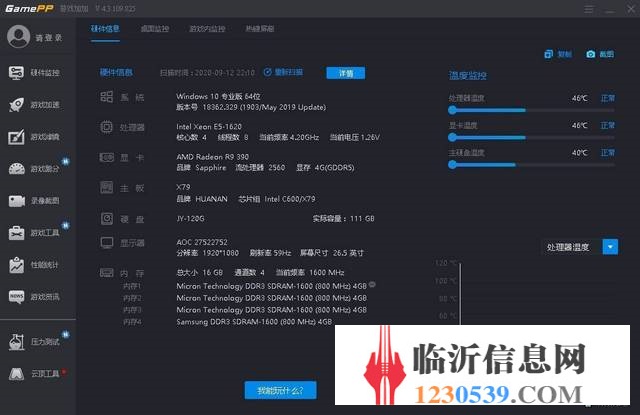The width and height of the screenshot is (640, 415).
Task: Open the 游戏工具 toolbox sidebar item
Action: click(x=35, y=233)
